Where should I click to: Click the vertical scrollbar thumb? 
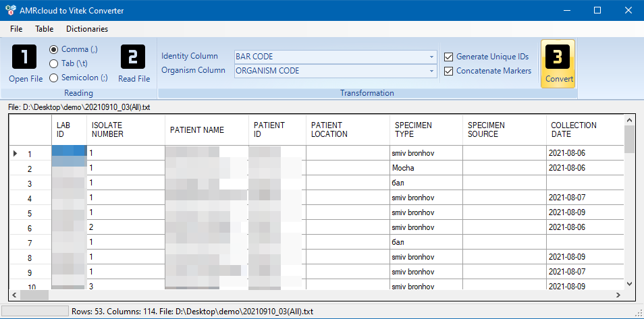click(628, 139)
